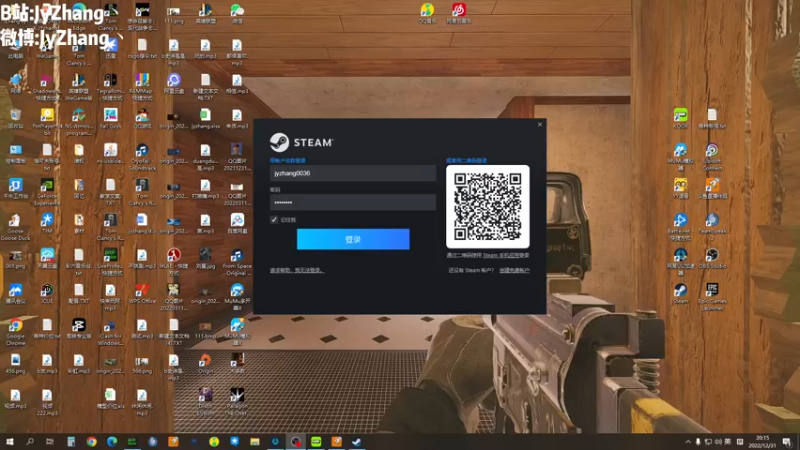The width and height of the screenshot is (800, 450).
Task: Open Steam icon on the taskbar
Action: click(357, 442)
